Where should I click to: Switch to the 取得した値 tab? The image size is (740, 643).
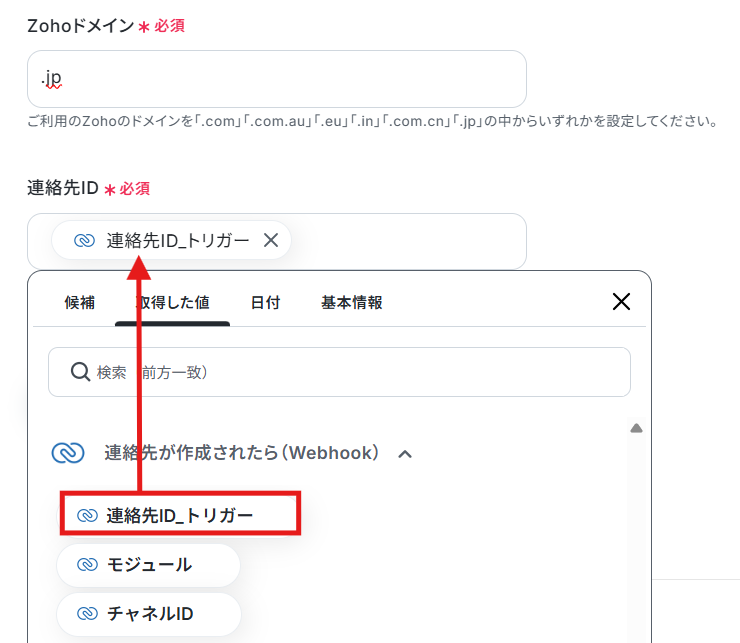(x=173, y=302)
